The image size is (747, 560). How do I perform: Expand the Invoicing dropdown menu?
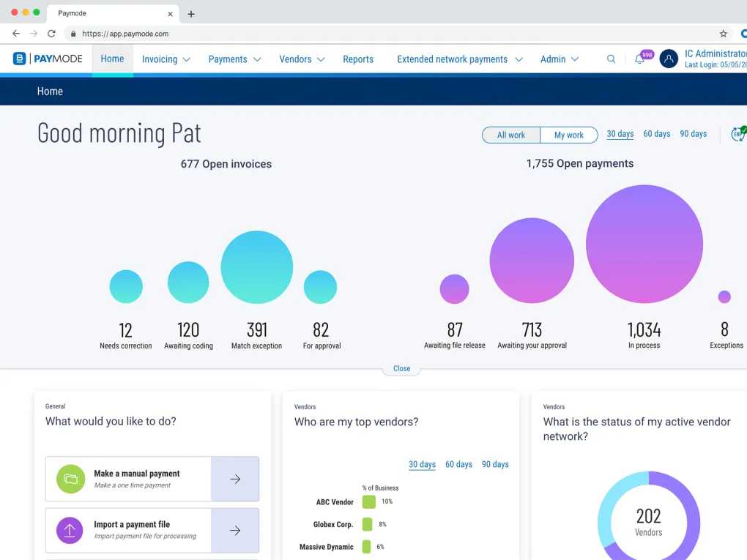coord(166,59)
